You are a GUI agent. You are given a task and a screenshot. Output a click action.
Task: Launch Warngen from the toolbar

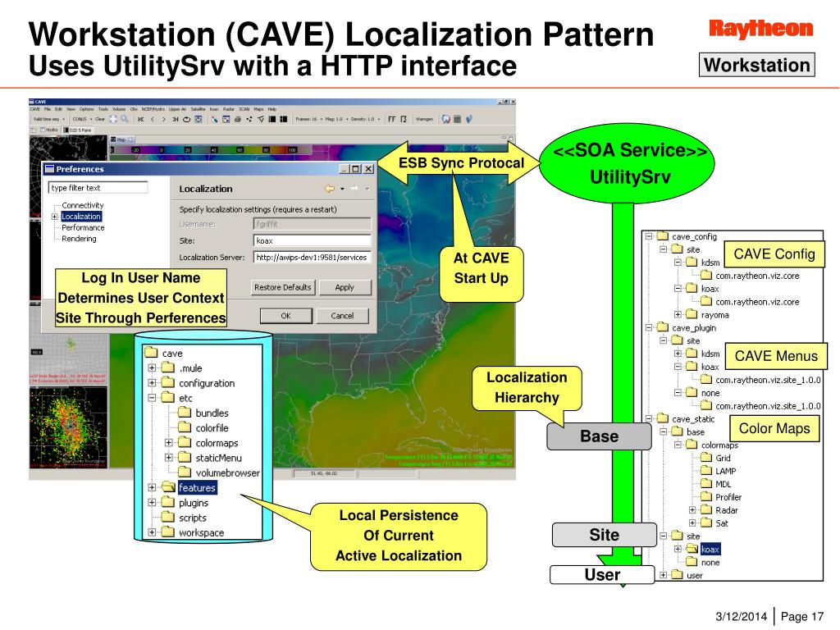tap(424, 119)
